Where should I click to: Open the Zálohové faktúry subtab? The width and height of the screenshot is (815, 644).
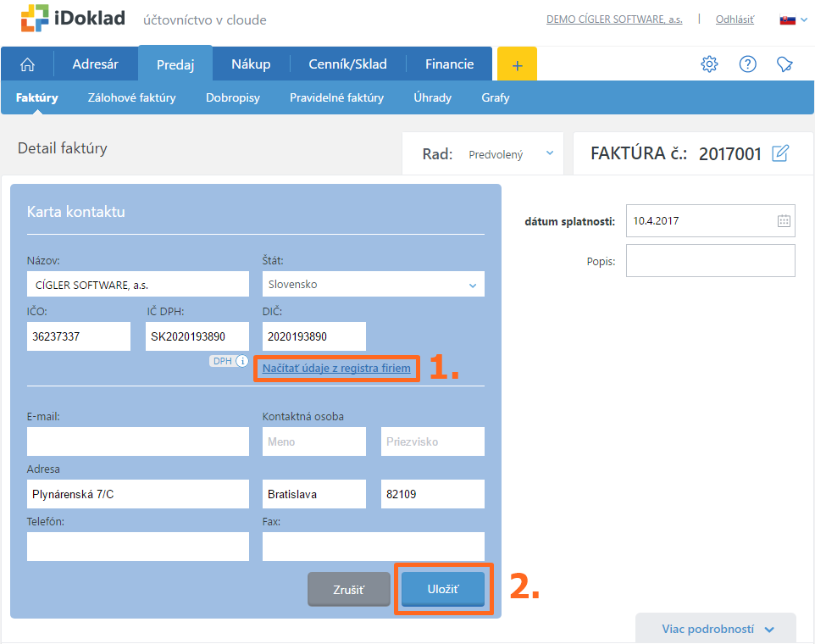132,97
